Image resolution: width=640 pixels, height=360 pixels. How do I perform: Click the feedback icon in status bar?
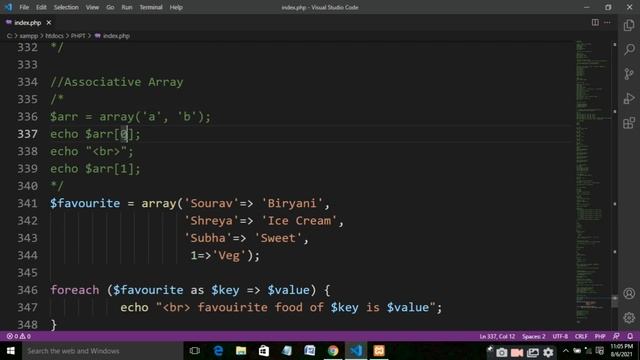(616, 336)
